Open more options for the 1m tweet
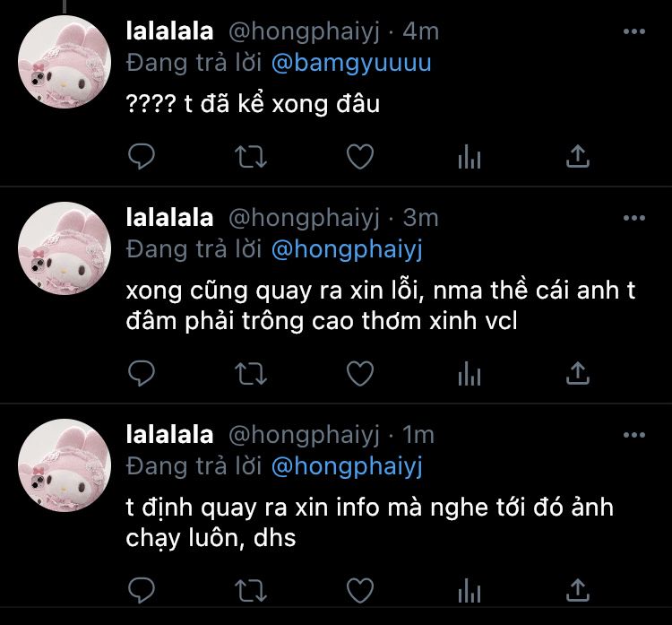 (634, 435)
